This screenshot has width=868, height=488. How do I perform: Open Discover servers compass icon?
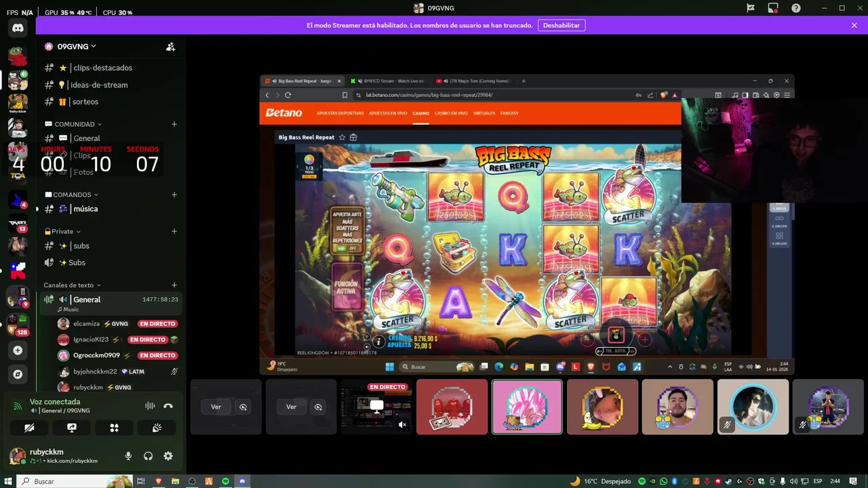(x=18, y=374)
